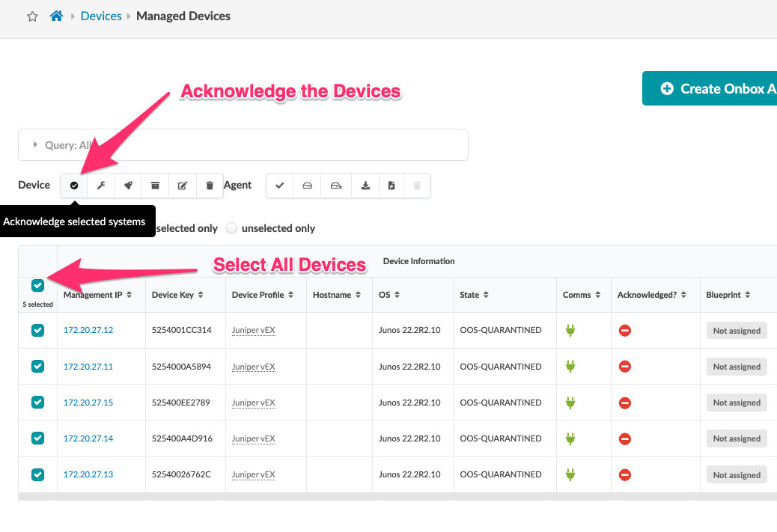Click the archive icon in the Device toolbar
Screen dimensions: 777x532
(155, 185)
